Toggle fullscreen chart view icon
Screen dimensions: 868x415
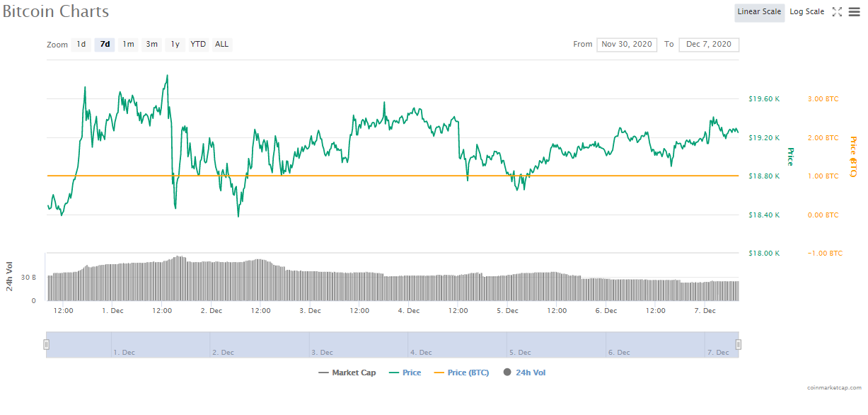tap(837, 11)
